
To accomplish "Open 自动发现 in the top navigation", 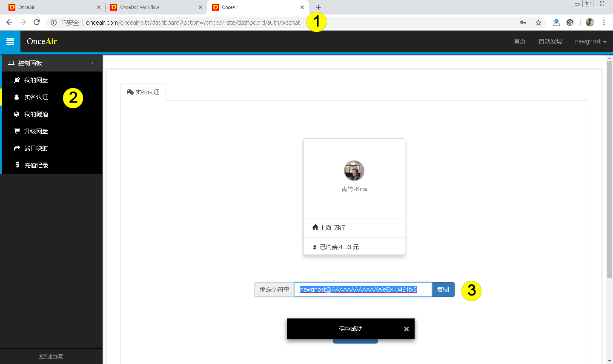I will (x=550, y=41).
